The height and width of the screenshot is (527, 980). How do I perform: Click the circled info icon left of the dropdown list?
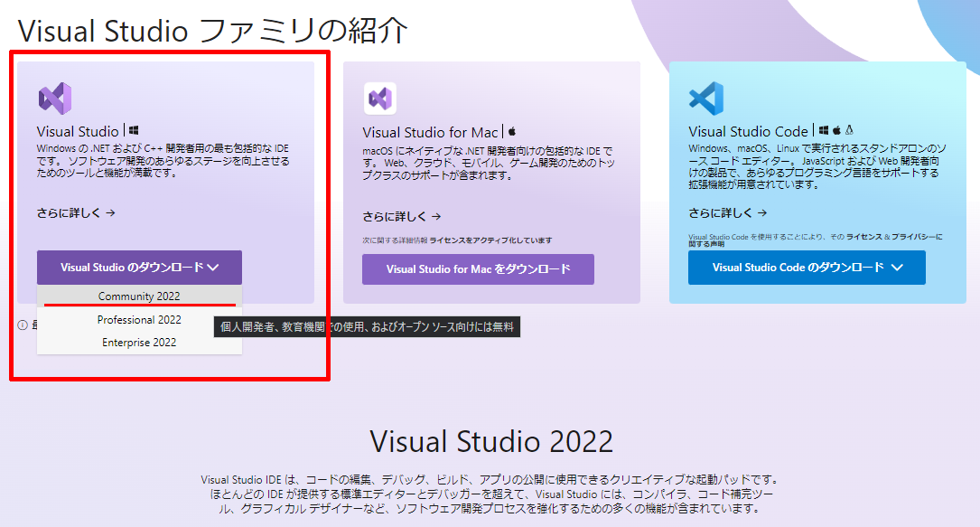(x=23, y=325)
